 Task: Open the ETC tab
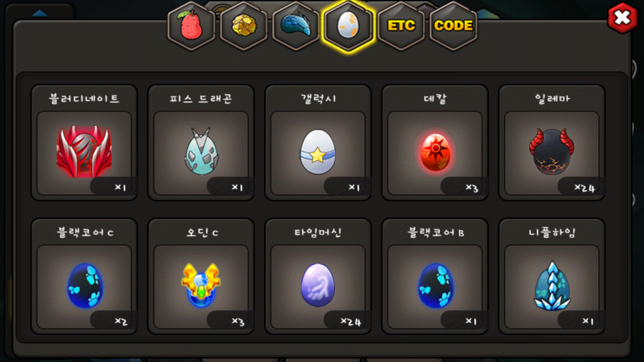click(x=401, y=26)
